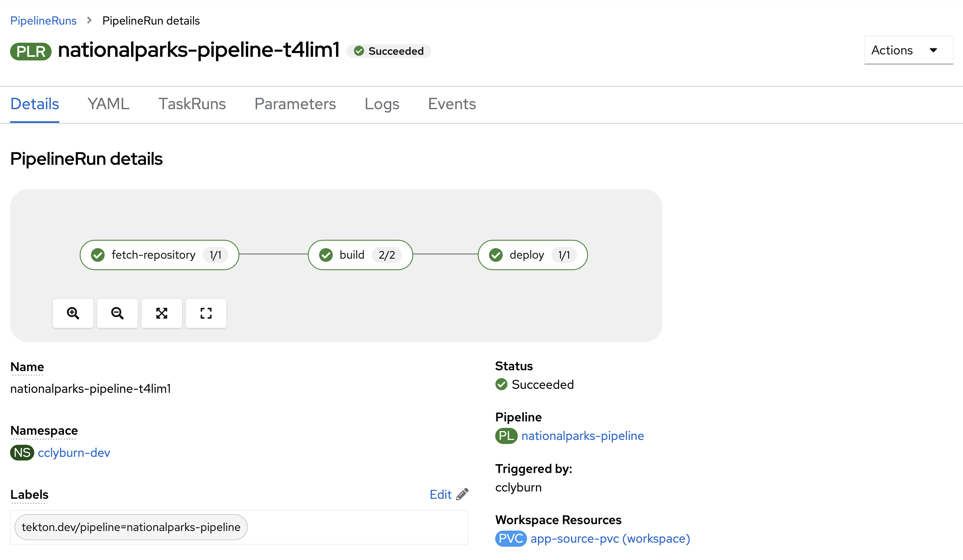Click the Labels field heading

(29, 494)
